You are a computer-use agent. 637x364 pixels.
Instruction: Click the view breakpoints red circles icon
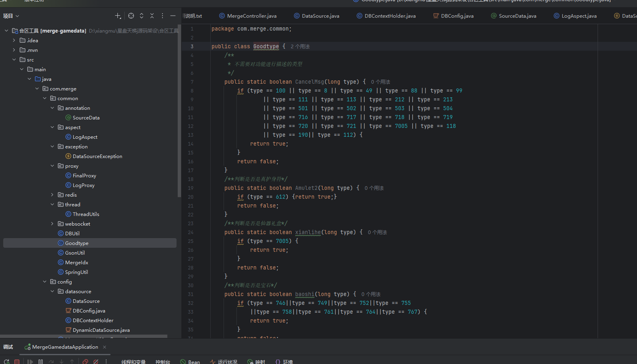tap(85, 362)
